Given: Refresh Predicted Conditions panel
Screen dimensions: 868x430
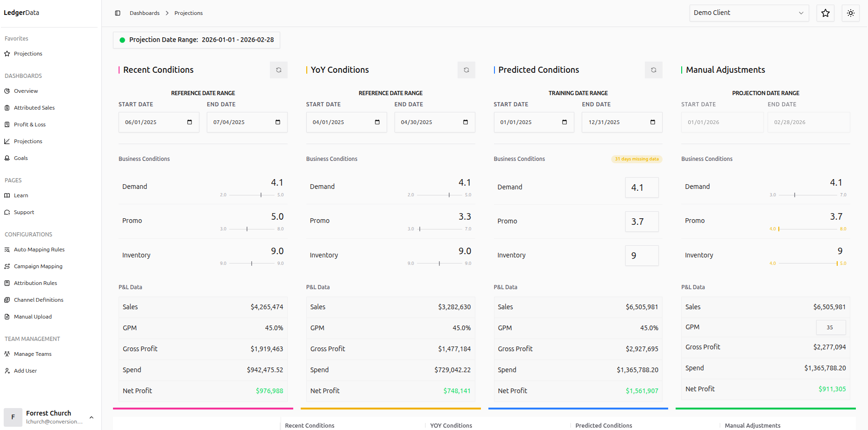Looking at the screenshot, I should point(654,70).
